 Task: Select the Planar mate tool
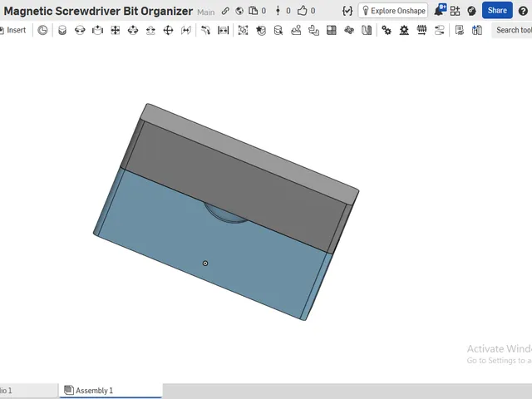(116, 30)
